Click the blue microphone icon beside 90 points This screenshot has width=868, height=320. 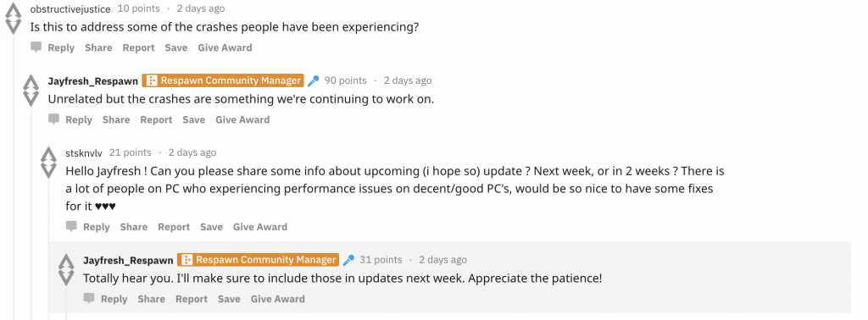(314, 80)
